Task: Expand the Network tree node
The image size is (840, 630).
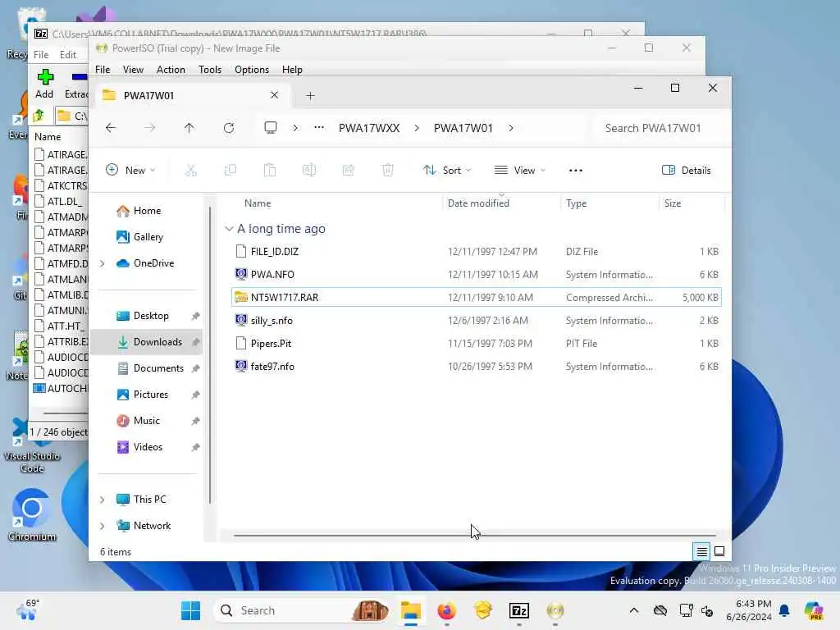Action: (x=102, y=526)
